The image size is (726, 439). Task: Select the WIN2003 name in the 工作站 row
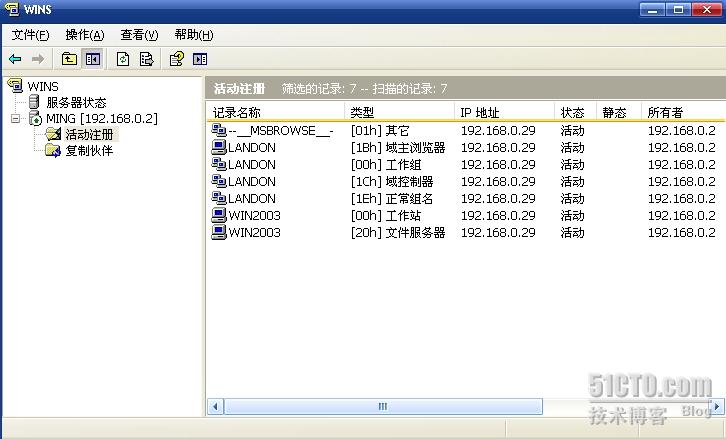pos(255,215)
